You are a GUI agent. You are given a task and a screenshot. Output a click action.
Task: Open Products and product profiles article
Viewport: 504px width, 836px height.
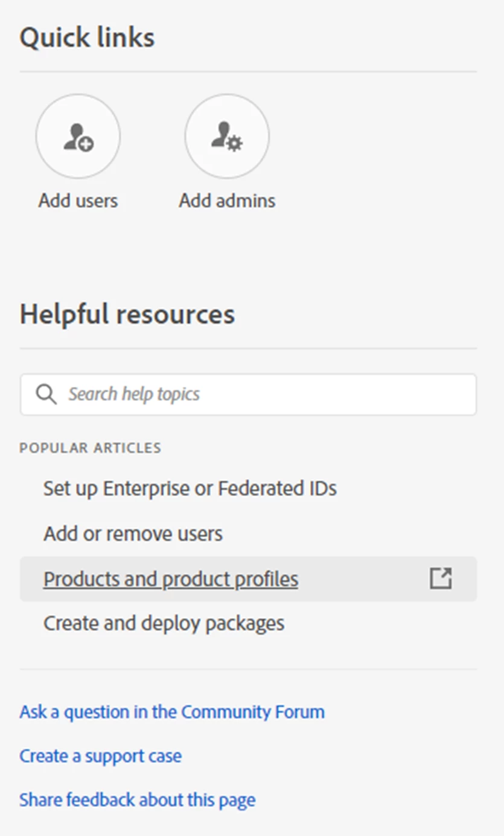pos(171,579)
